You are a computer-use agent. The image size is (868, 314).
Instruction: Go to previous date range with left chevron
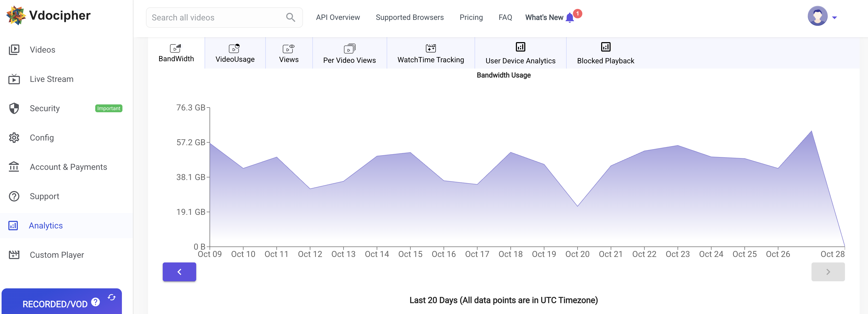coord(179,272)
